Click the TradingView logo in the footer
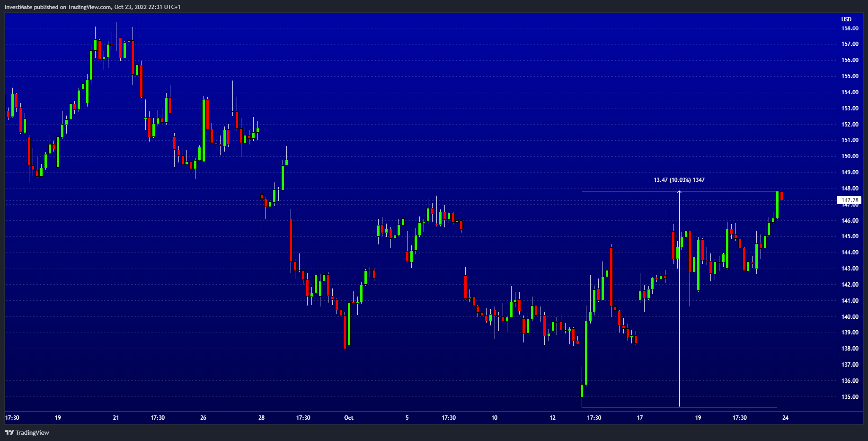Screen dimensions: 868x441 (x=27, y=432)
